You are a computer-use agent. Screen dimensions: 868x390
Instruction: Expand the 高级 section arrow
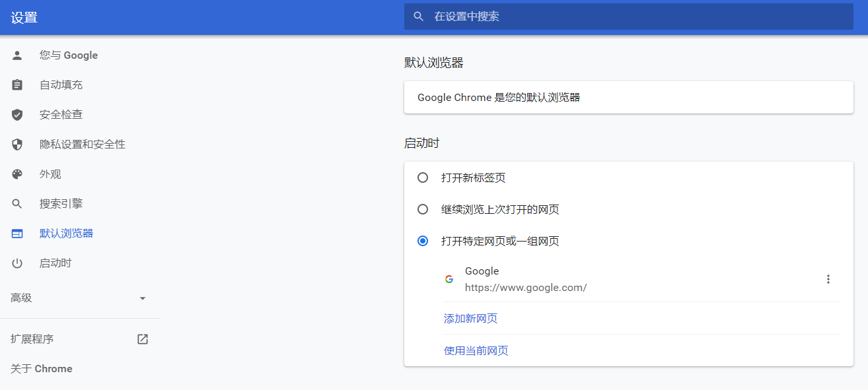tap(143, 298)
